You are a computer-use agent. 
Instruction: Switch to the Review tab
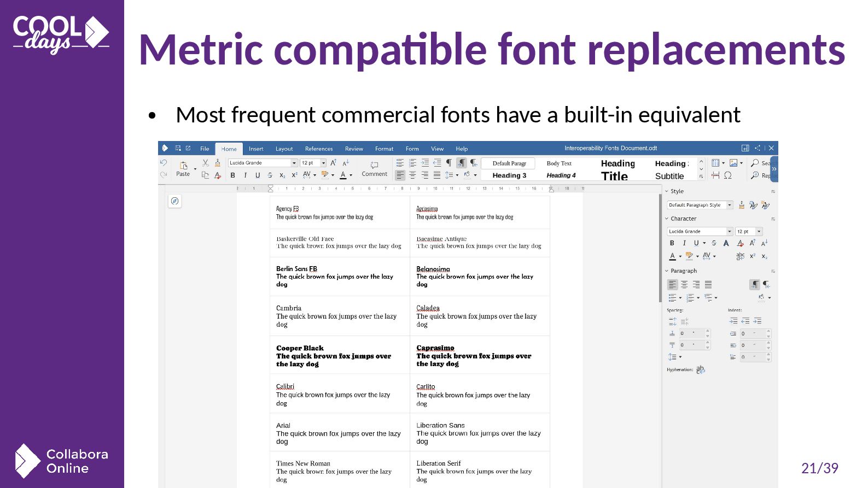(x=354, y=149)
